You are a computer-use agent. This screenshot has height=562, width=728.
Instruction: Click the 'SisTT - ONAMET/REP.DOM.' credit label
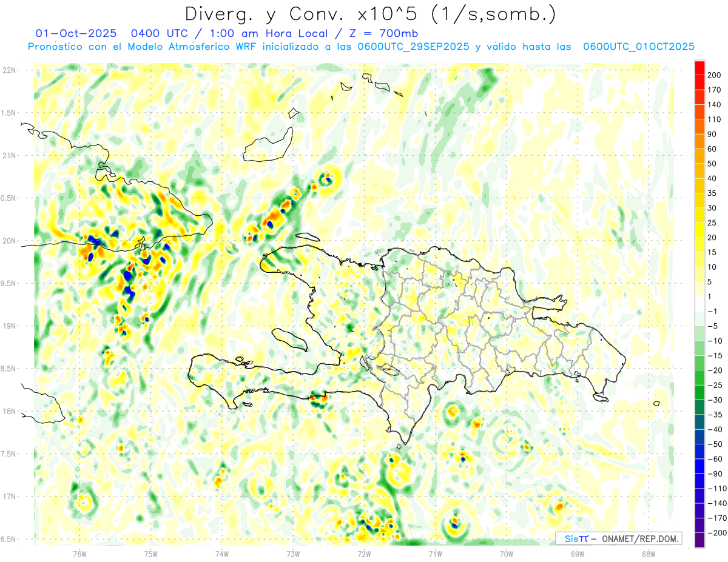[x=619, y=538]
